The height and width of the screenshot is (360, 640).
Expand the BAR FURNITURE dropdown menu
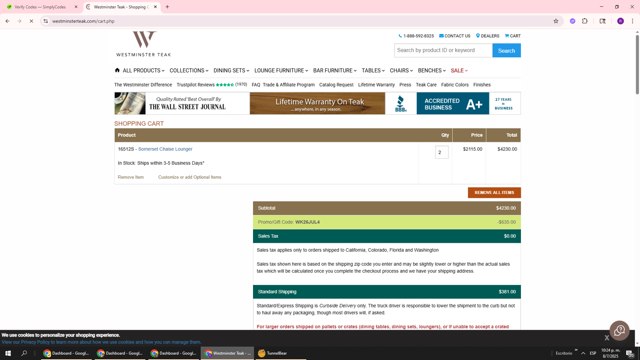(x=334, y=71)
